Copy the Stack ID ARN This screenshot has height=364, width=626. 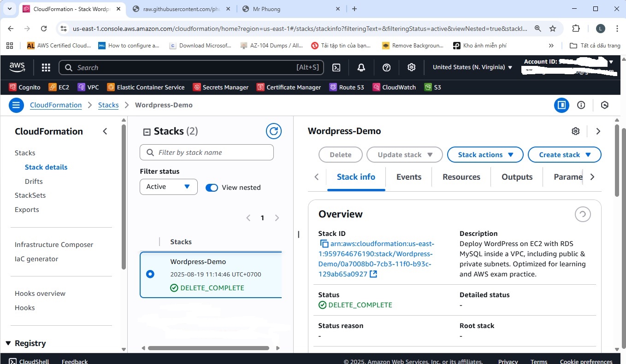click(324, 244)
